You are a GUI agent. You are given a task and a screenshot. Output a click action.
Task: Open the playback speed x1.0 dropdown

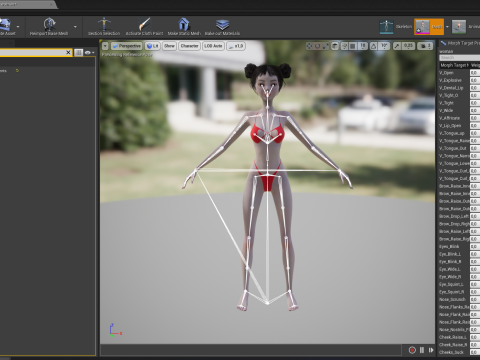click(x=236, y=46)
